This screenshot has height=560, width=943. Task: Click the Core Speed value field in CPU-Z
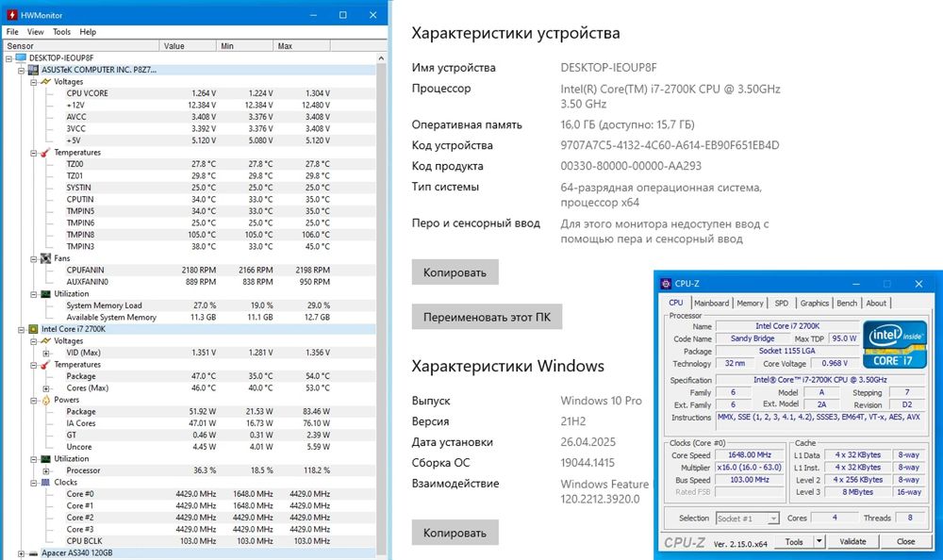coord(750,455)
